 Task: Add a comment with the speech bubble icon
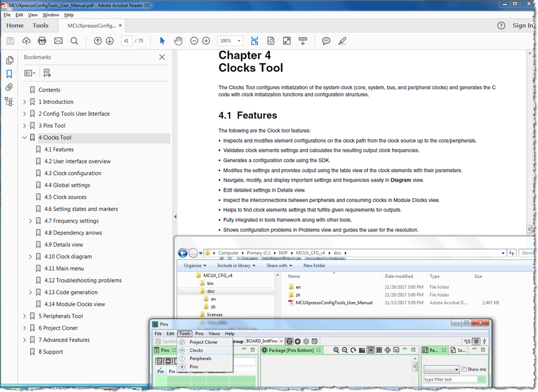[x=326, y=41]
